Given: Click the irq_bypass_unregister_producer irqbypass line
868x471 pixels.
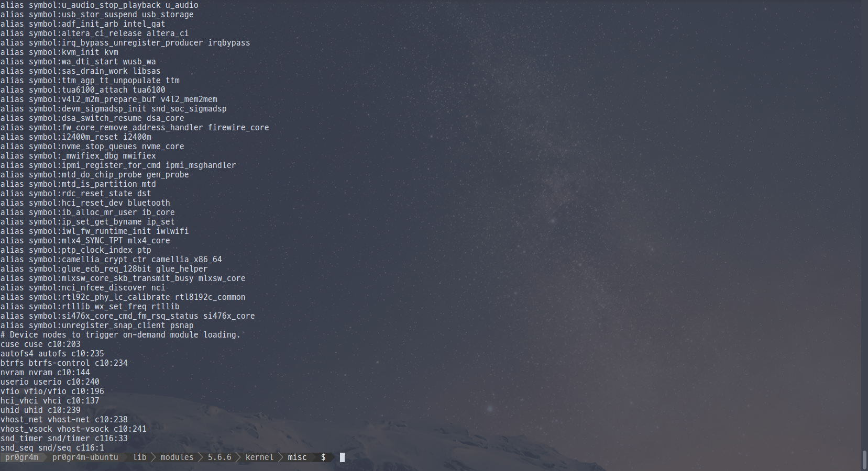Looking at the screenshot, I should click(x=125, y=43).
